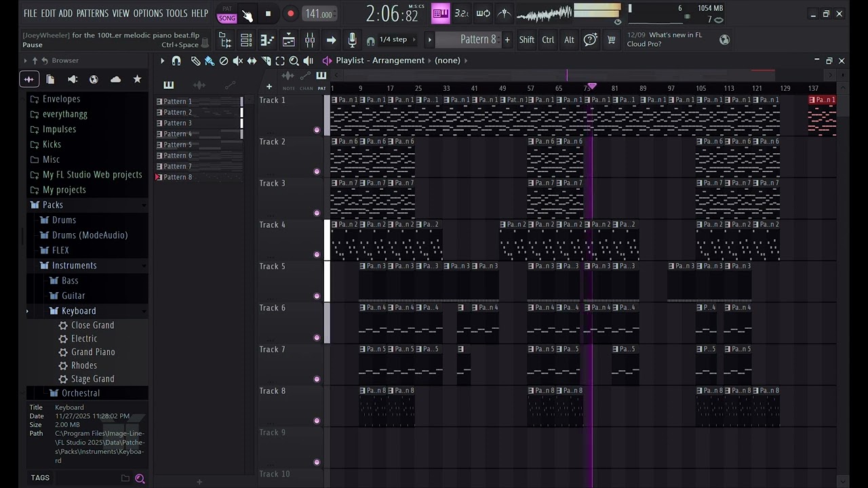This screenshot has height=488, width=868.
Task: Click the playhead marker on timeline
Action: pos(592,87)
